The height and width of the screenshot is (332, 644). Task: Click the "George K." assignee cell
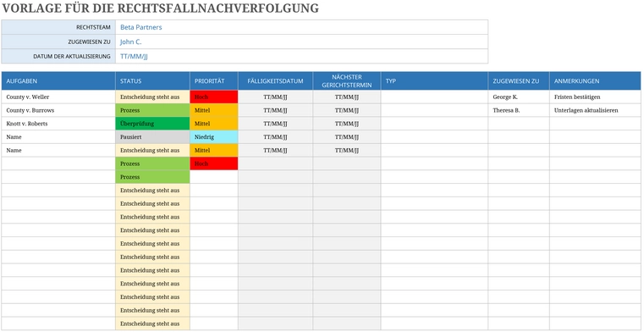(519, 97)
